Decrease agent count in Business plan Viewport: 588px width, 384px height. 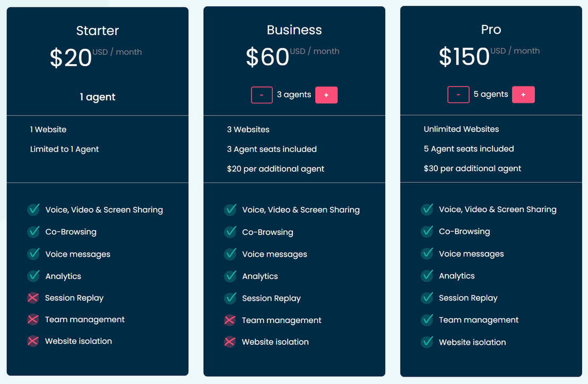262,95
